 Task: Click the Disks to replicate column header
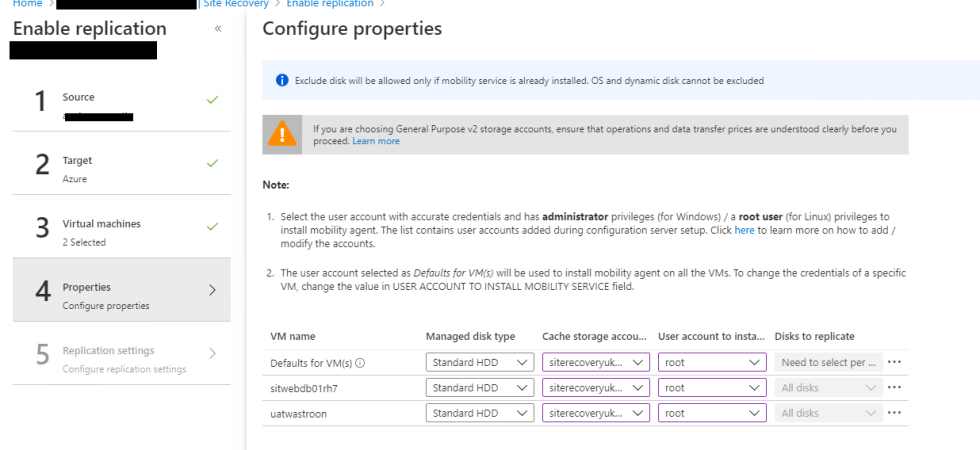click(814, 336)
